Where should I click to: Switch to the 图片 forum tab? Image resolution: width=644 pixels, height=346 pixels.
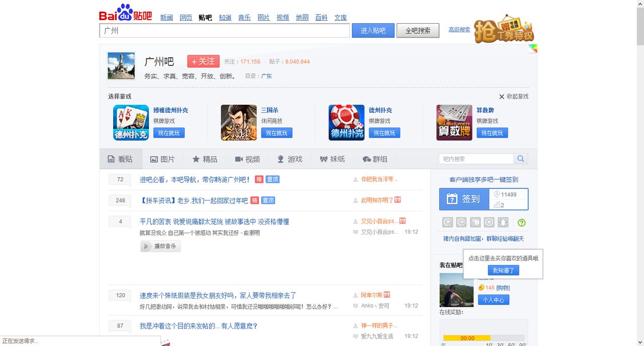click(x=163, y=159)
